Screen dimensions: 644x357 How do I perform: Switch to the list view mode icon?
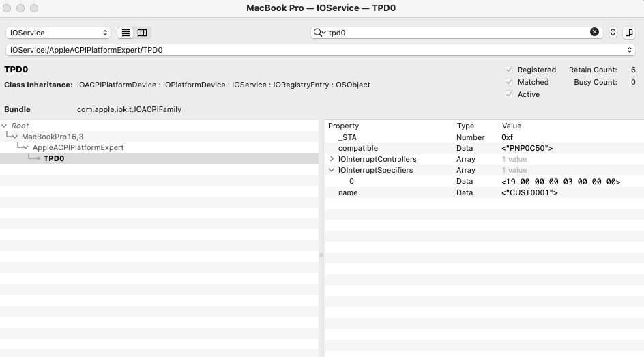[126, 33]
